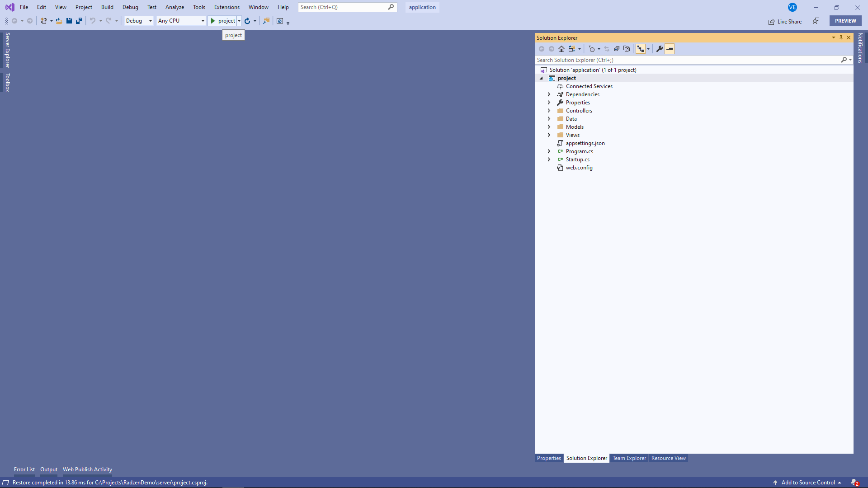Open Properties wrench icon in Solution Explorer

pos(660,49)
